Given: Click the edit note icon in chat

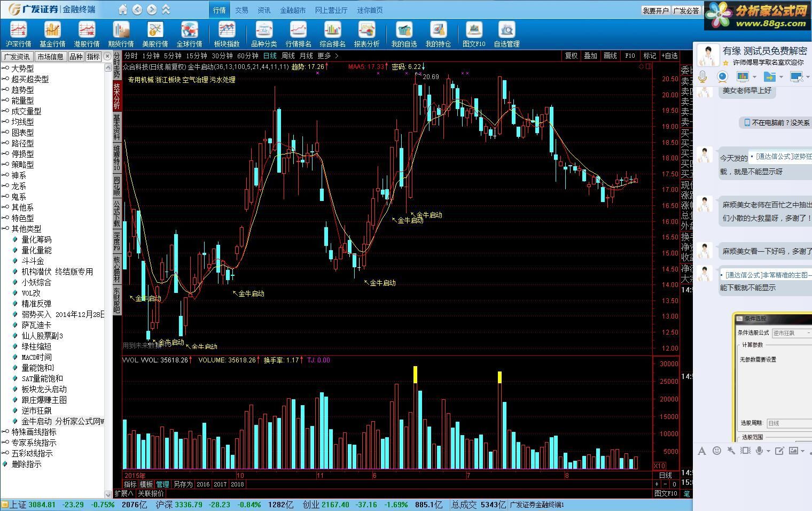Looking at the screenshot, I should tap(779, 451).
